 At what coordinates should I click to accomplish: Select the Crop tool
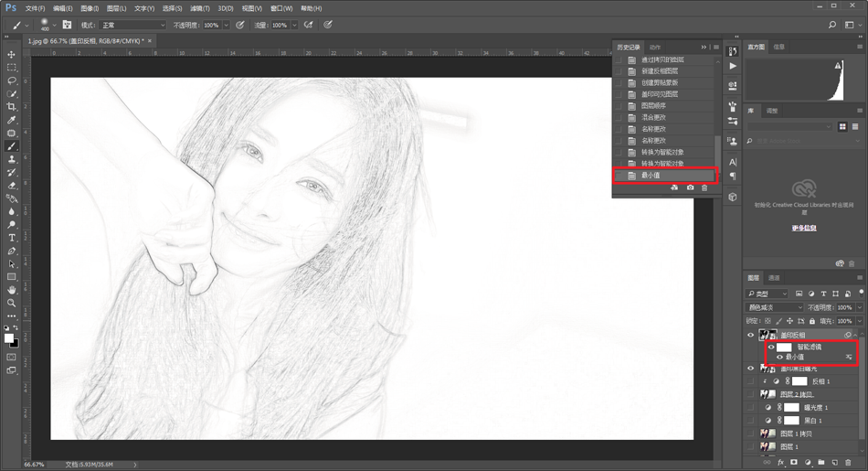pyautogui.click(x=12, y=107)
